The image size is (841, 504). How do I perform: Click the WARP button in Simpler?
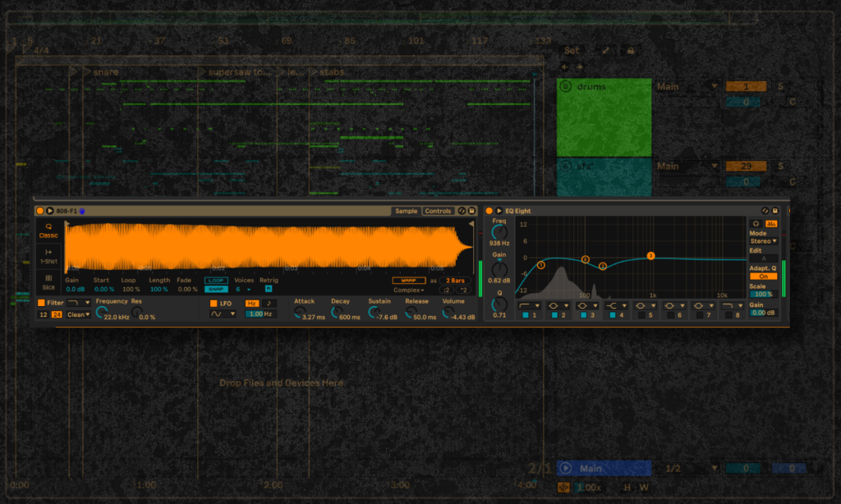click(x=408, y=280)
